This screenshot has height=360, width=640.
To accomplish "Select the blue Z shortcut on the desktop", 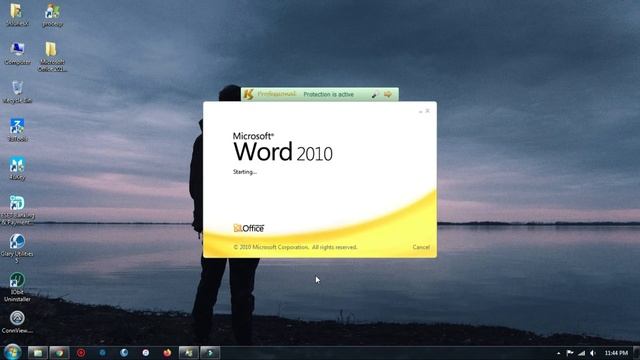I will point(17,130).
